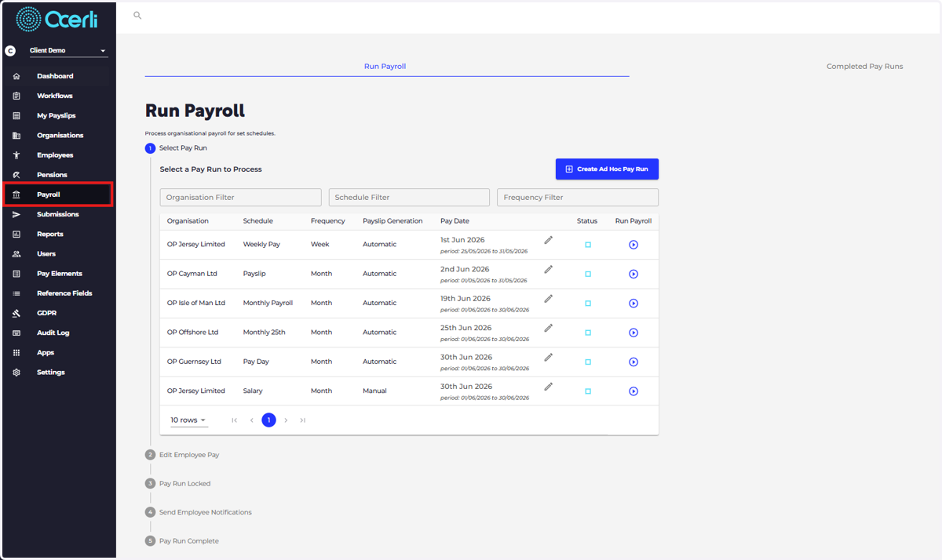Click the Pay Run Complete step
The image size is (942, 560).
(x=182, y=541)
